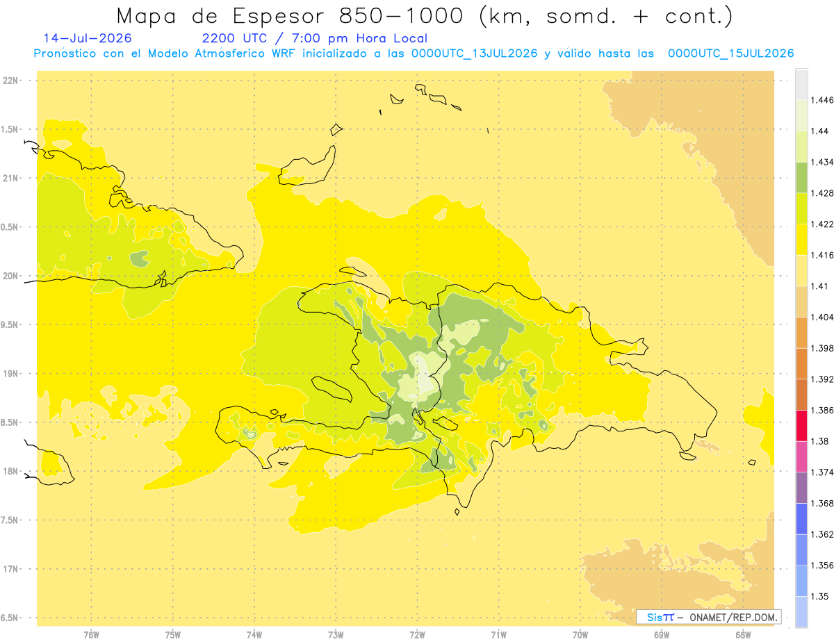Click the light green swatch between 1.434 and 1.44
834x644 pixels.
(x=801, y=147)
